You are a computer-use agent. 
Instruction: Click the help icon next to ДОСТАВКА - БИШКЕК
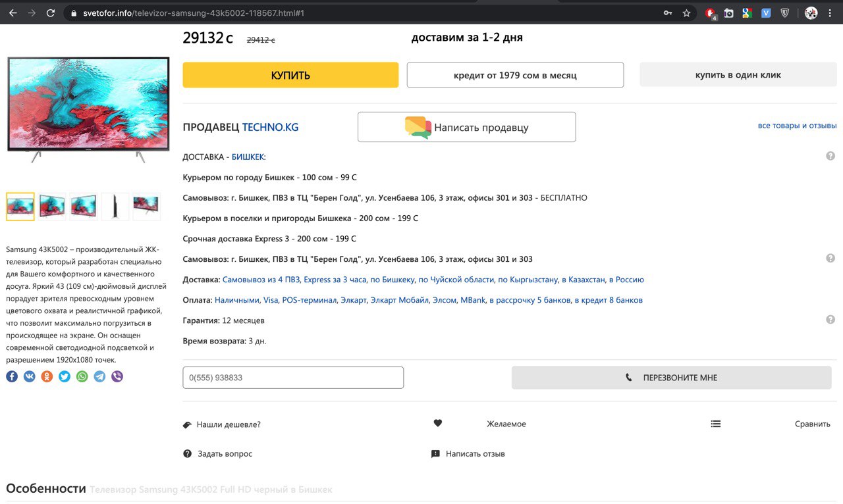click(830, 156)
